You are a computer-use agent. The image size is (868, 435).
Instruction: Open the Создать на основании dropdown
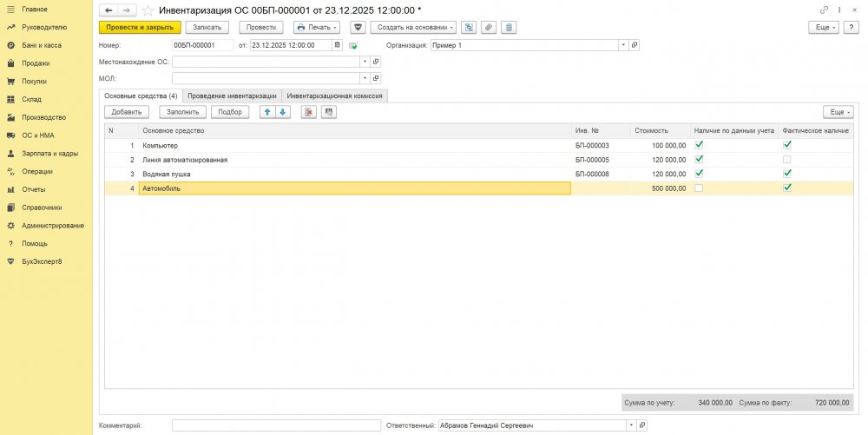coord(413,27)
